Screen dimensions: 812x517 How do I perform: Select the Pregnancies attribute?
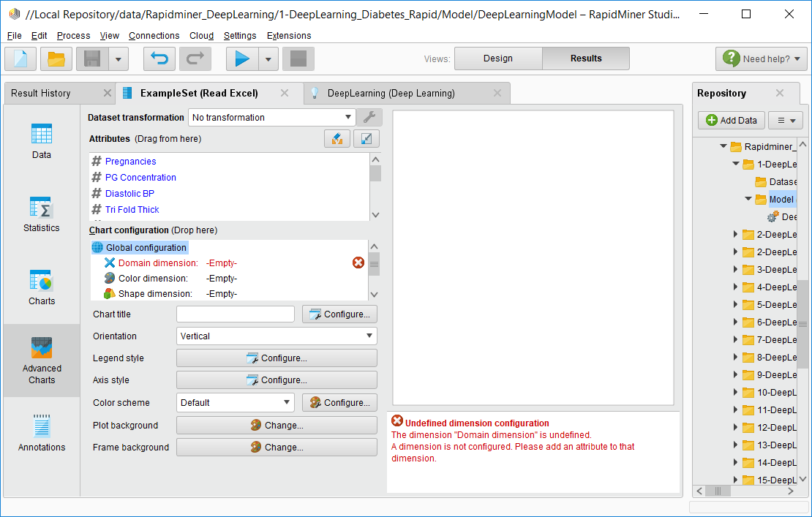[x=130, y=162]
